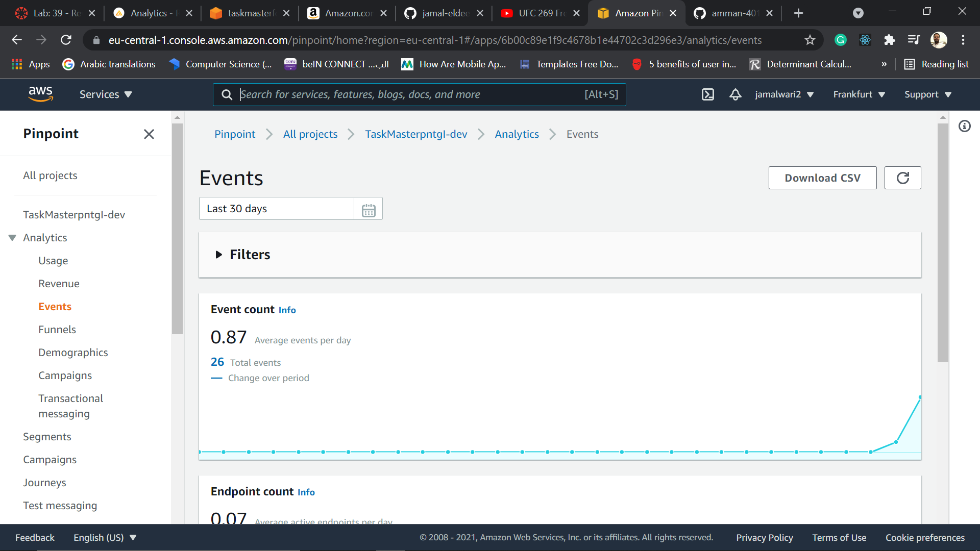This screenshot has width=980, height=551.
Task: Click the bookmark star in address bar
Action: [810, 40]
